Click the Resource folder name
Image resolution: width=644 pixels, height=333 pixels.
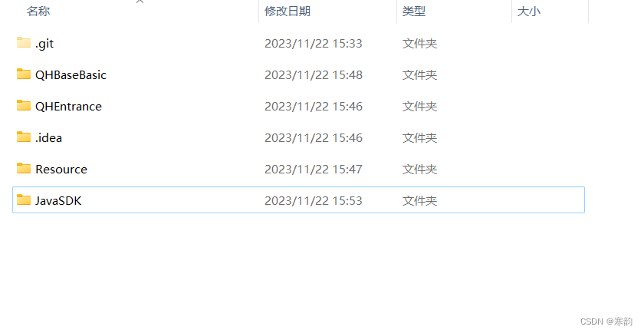coord(61,170)
